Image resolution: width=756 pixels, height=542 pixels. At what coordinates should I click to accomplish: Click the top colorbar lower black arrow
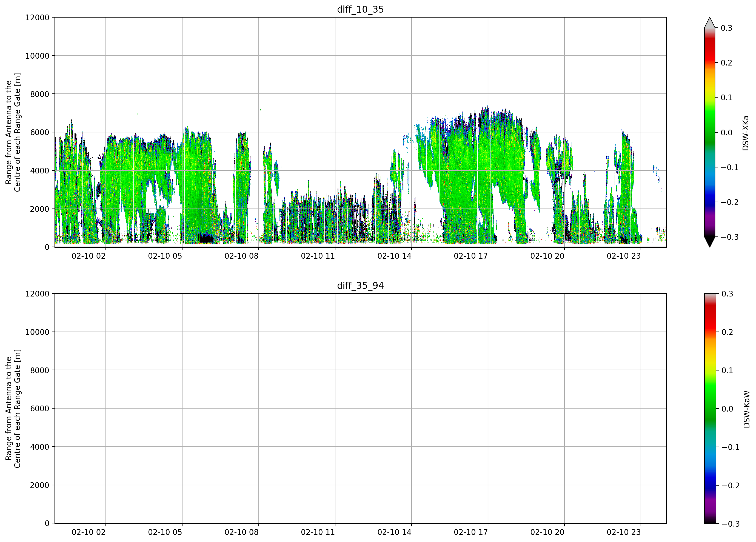click(x=710, y=242)
